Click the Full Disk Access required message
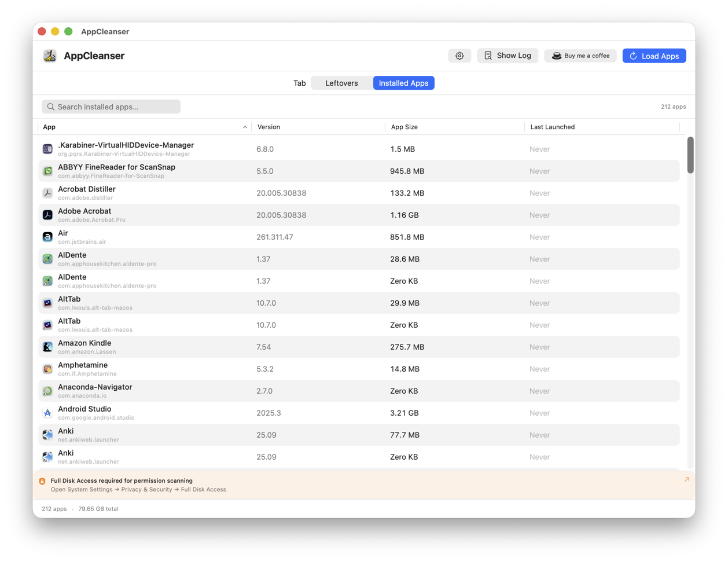 (122, 481)
